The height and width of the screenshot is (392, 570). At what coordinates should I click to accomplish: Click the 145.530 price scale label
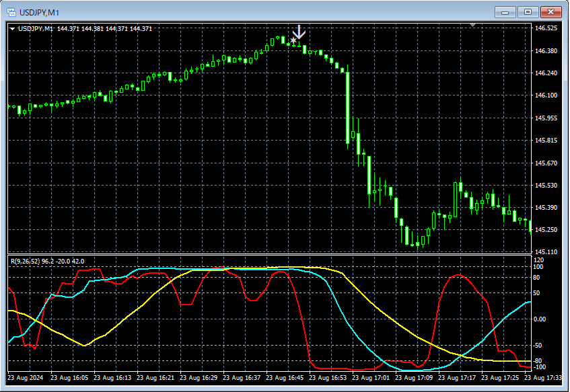click(546, 186)
